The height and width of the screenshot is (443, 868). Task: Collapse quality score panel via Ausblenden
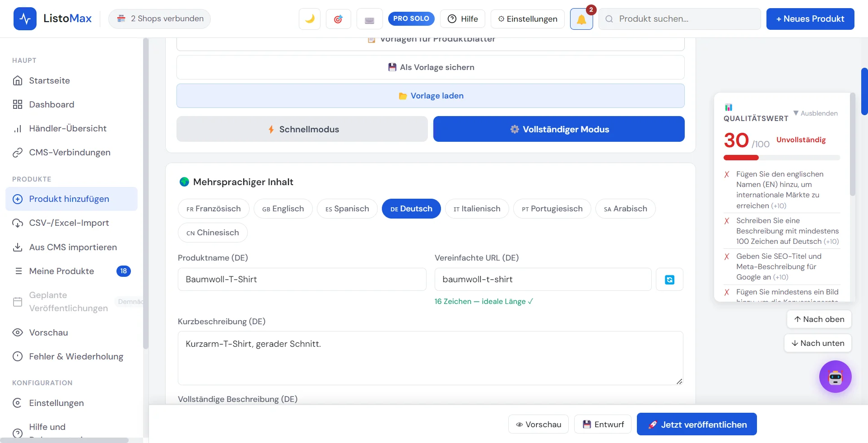pyautogui.click(x=816, y=113)
